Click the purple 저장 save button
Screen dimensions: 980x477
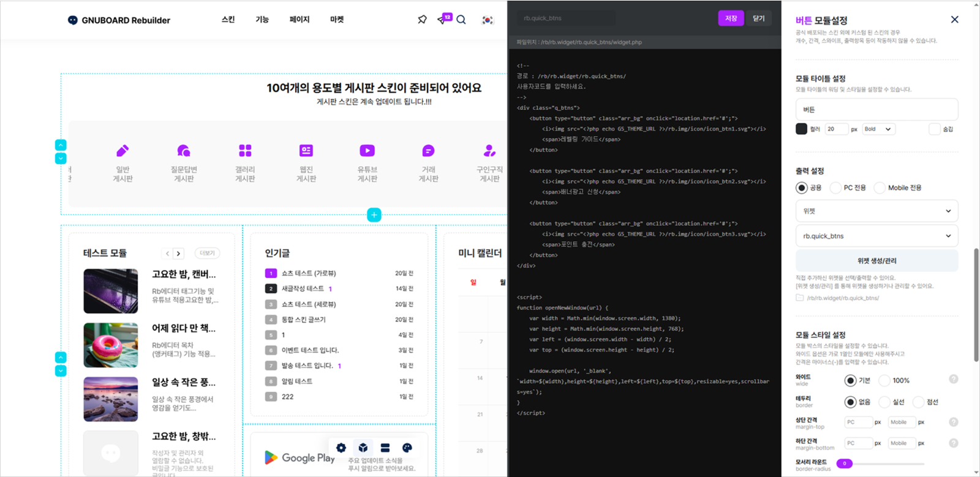click(x=731, y=18)
